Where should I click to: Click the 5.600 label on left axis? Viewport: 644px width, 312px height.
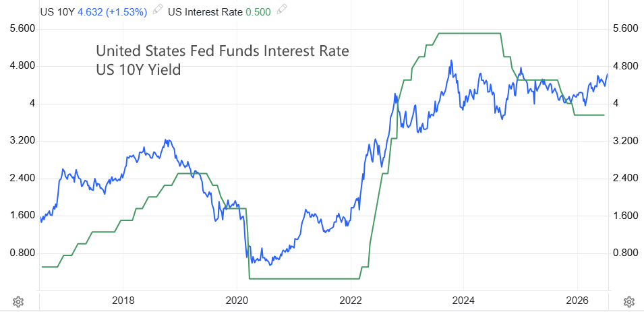click(x=24, y=29)
